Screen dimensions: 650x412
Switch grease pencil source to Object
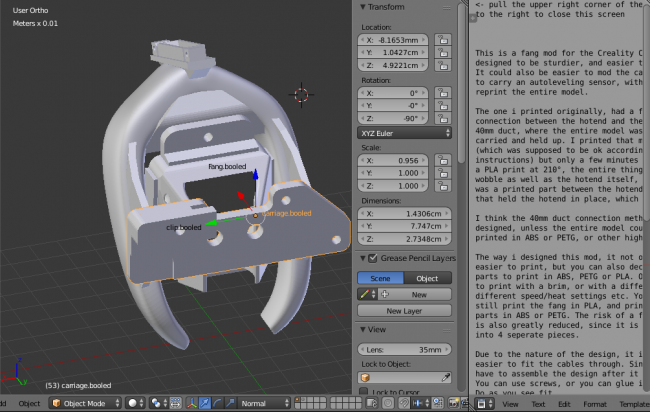(427, 278)
